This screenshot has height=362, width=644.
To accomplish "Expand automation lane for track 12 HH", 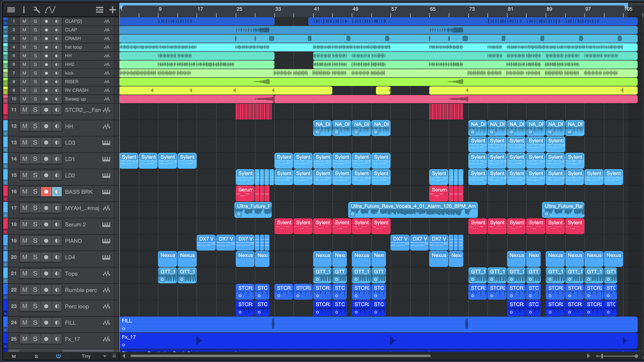I will click(x=5, y=134).
